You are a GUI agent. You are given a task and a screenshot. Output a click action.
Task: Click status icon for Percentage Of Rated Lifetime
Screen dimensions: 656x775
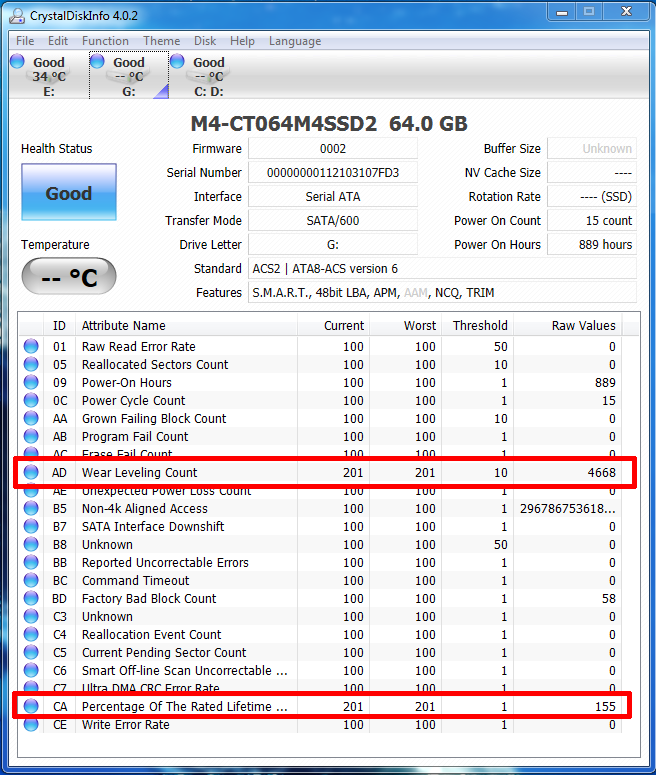31,706
